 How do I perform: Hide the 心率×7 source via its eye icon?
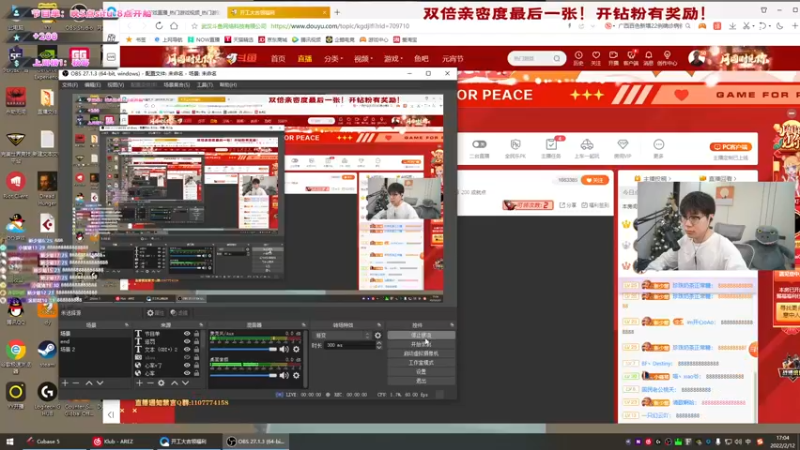coord(187,365)
